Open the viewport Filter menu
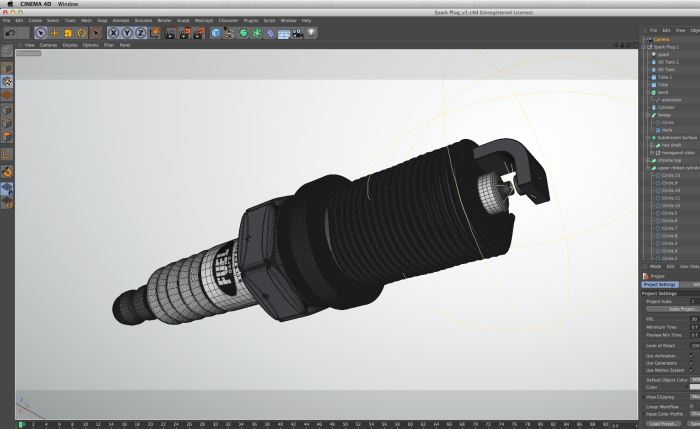This screenshot has height=429, width=700. click(x=109, y=45)
